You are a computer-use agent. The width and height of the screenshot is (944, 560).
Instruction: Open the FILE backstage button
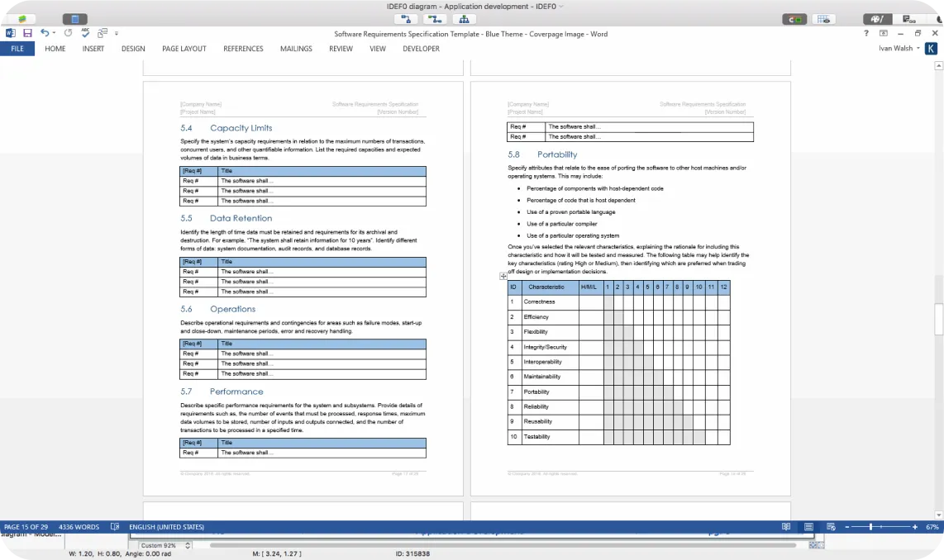[x=17, y=49]
